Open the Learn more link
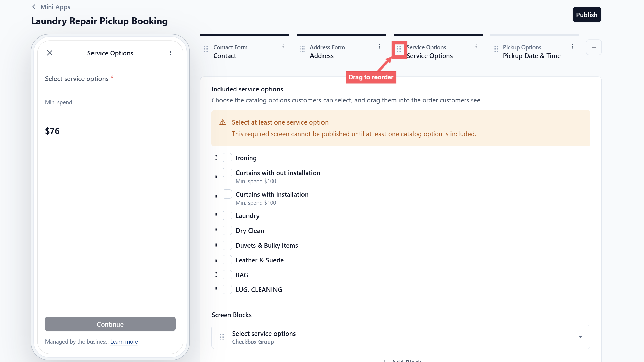This screenshot has height=362, width=644. tap(124, 342)
